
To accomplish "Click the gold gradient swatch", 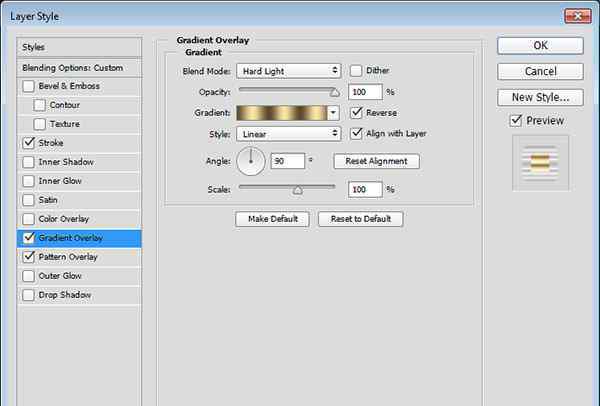I will coord(282,113).
